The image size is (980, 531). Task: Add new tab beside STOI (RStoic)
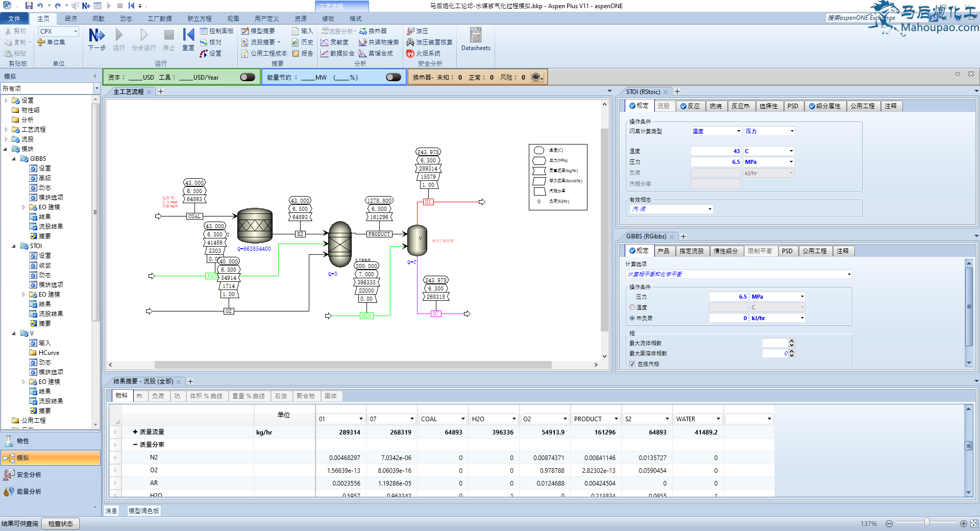[x=677, y=91]
